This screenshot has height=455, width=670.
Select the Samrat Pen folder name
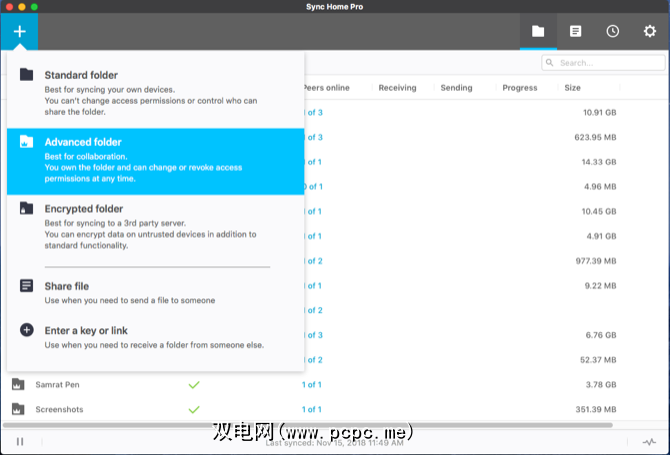[57, 385]
